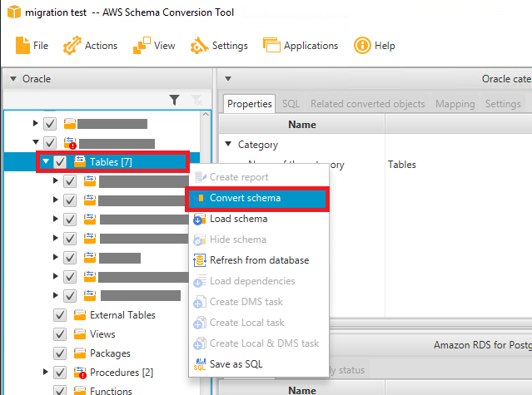
Task: Click the Save as SQL icon
Action: (200, 364)
